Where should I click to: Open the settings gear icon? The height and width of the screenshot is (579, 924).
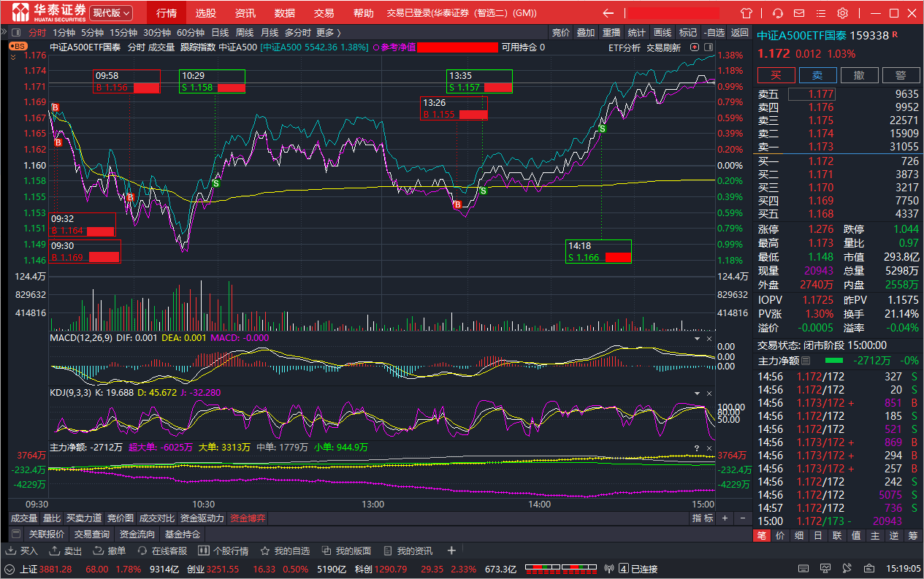coord(842,13)
